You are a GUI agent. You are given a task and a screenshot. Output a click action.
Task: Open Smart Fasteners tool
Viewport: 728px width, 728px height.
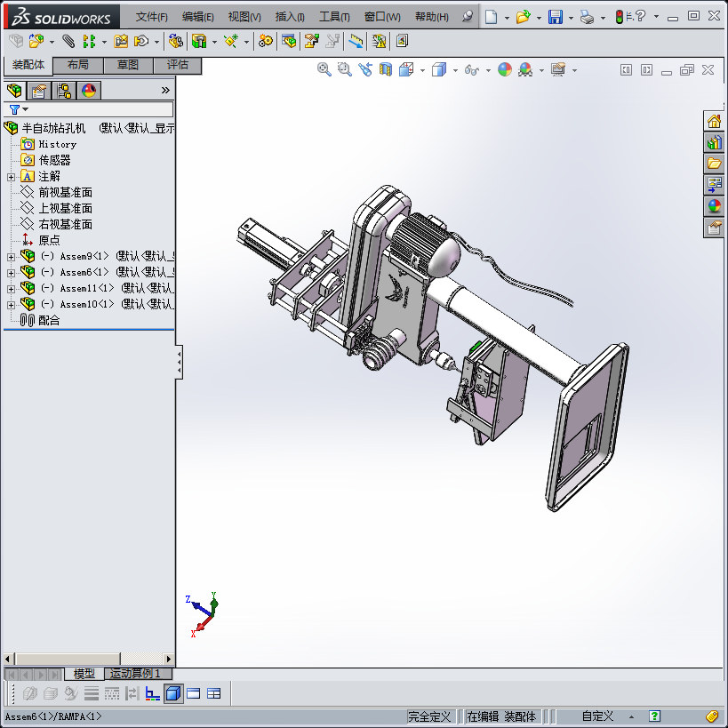pyautogui.click(x=121, y=41)
